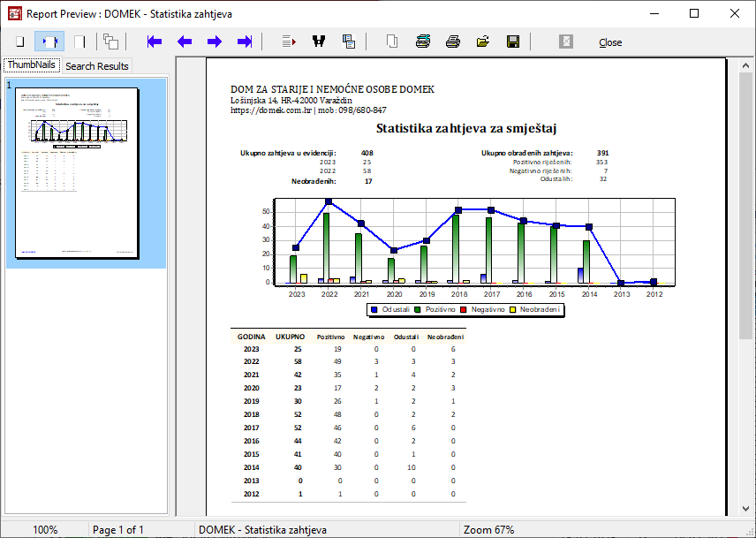Viewport: 756px width, 538px height.
Task: Toggle the thumbnails panel button
Action: click(110, 42)
